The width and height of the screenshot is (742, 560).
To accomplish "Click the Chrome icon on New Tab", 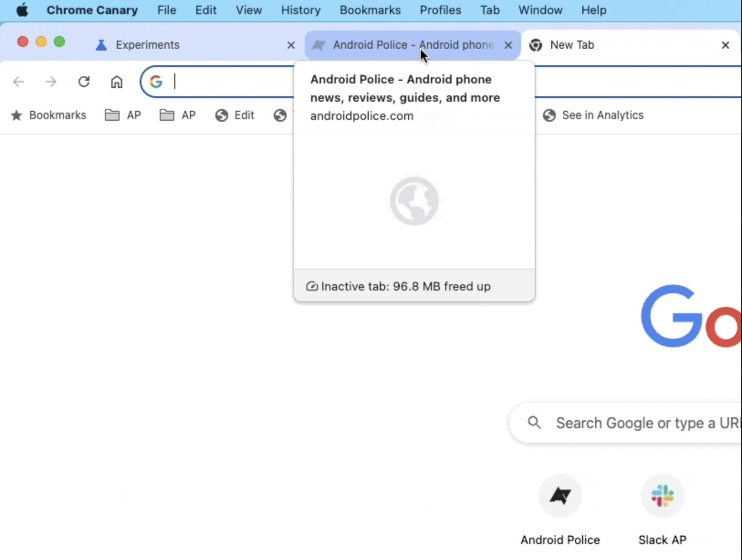I will tap(536, 45).
